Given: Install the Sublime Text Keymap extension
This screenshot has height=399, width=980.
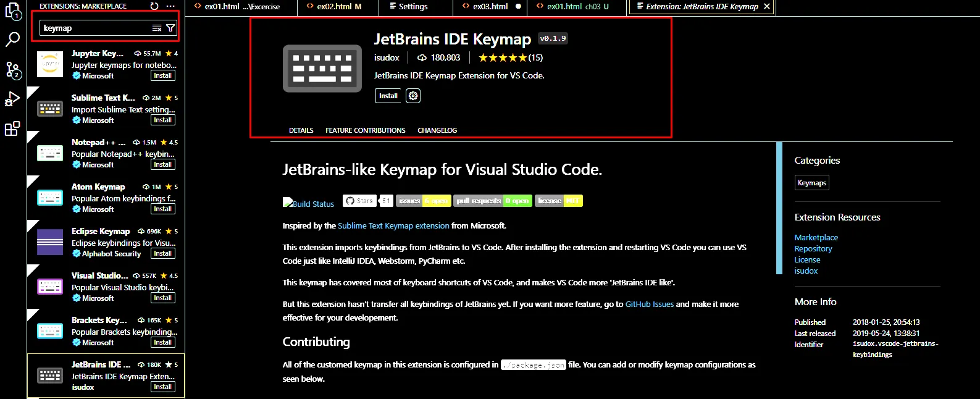Looking at the screenshot, I should coord(163,120).
